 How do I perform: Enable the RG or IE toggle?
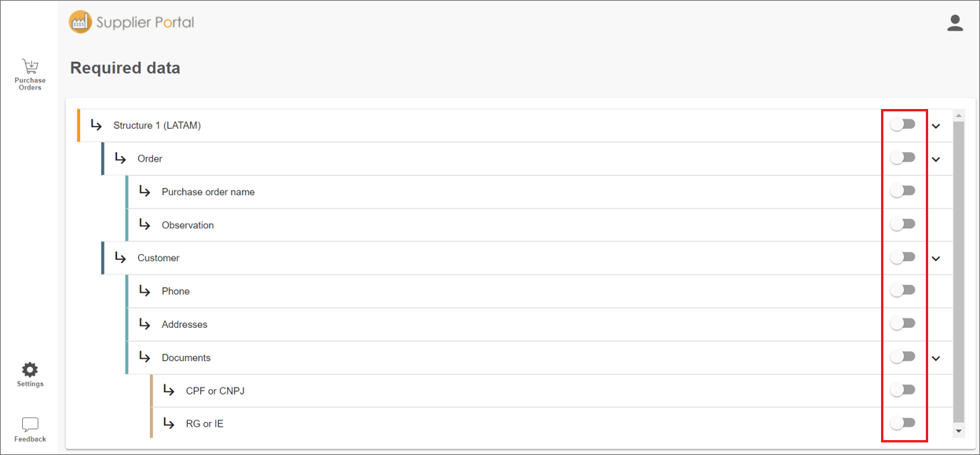pos(903,423)
